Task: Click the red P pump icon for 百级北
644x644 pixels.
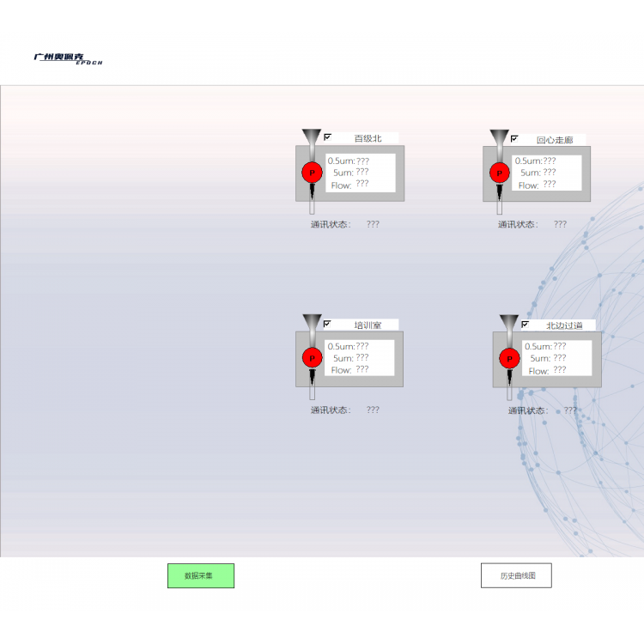Action: click(311, 173)
